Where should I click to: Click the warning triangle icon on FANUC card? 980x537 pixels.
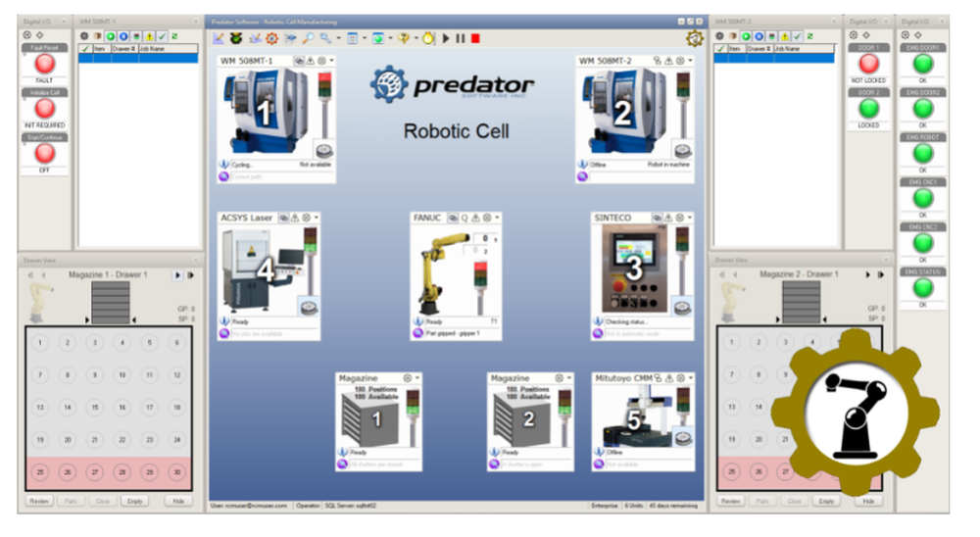click(475, 218)
